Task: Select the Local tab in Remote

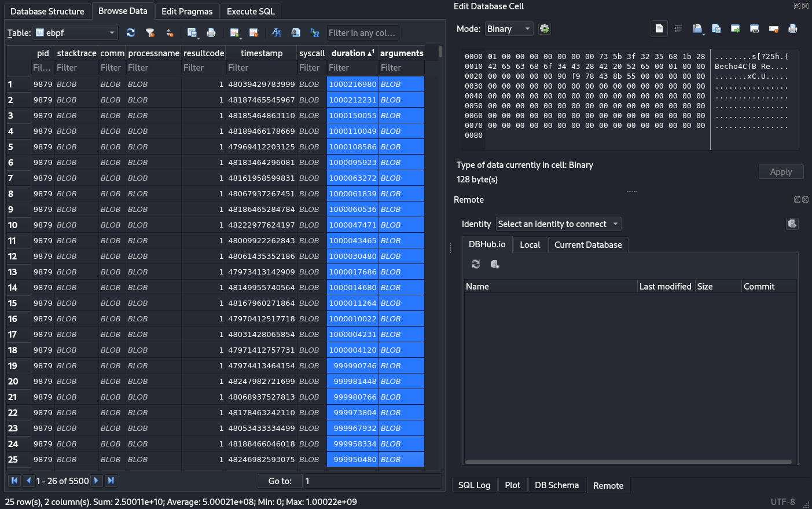Action: point(530,245)
